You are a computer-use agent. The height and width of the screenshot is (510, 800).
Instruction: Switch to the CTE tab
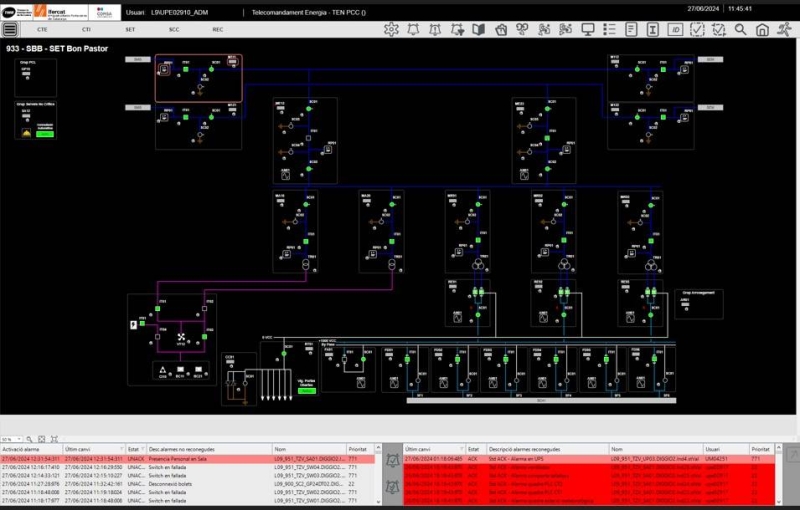click(42, 30)
